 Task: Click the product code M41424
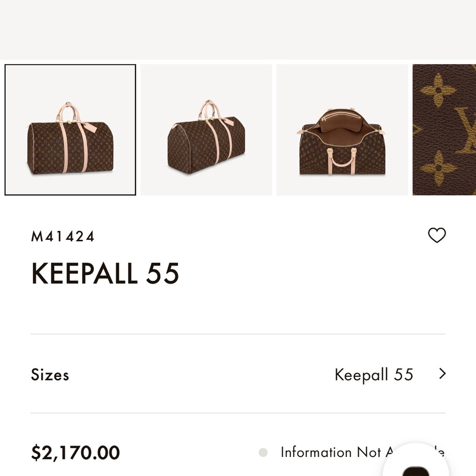point(62,236)
